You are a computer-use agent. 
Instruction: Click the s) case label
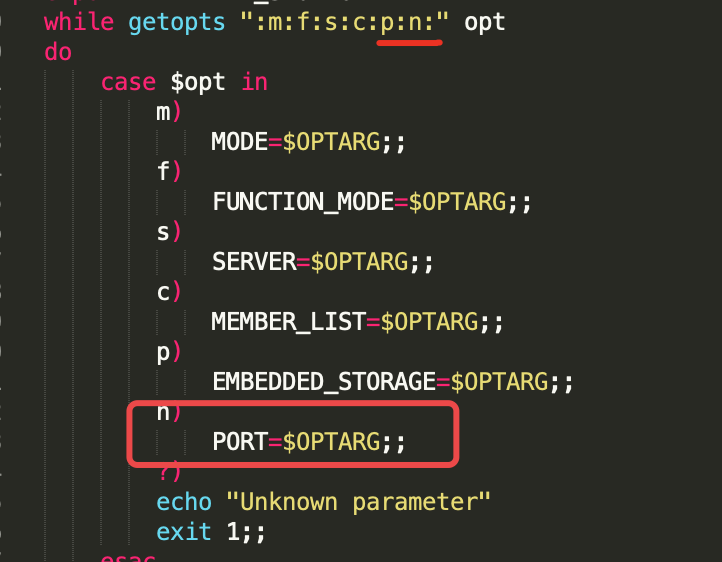pyautogui.click(x=169, y=232)
